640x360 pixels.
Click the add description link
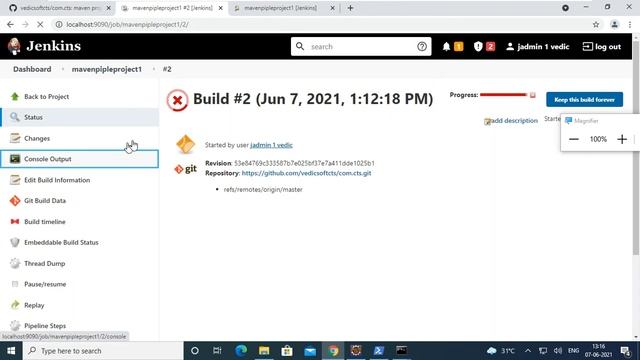tap(514, 120)
